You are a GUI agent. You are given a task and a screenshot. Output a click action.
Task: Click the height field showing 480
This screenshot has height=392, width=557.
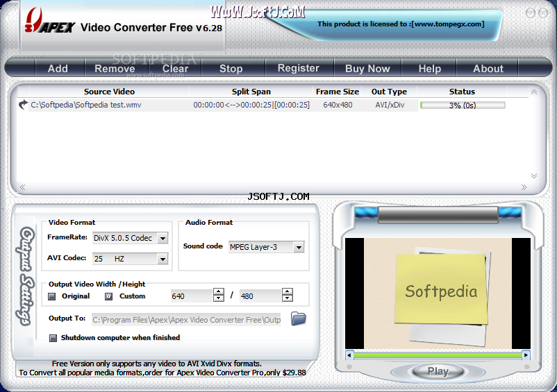click(260, 296)
